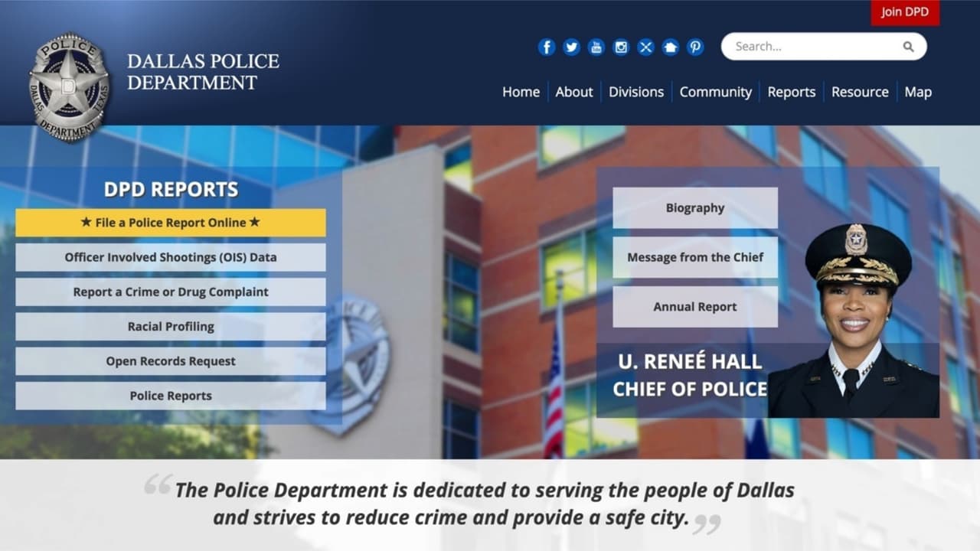Click the Twitter bird icon
Screen dimensions: 980x551
tap(571, 47)
